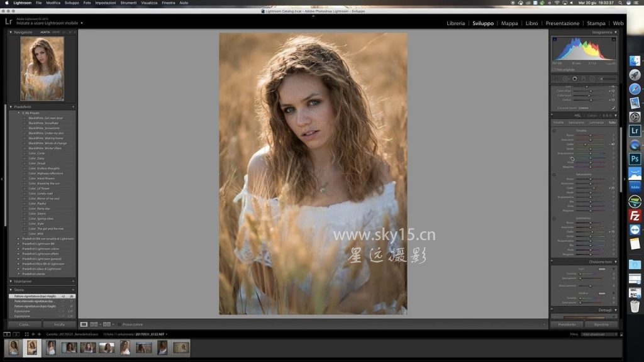This screenshot has height=362, width=644.
Task: Select the crop overlay tool
Action: coord(557,79)
